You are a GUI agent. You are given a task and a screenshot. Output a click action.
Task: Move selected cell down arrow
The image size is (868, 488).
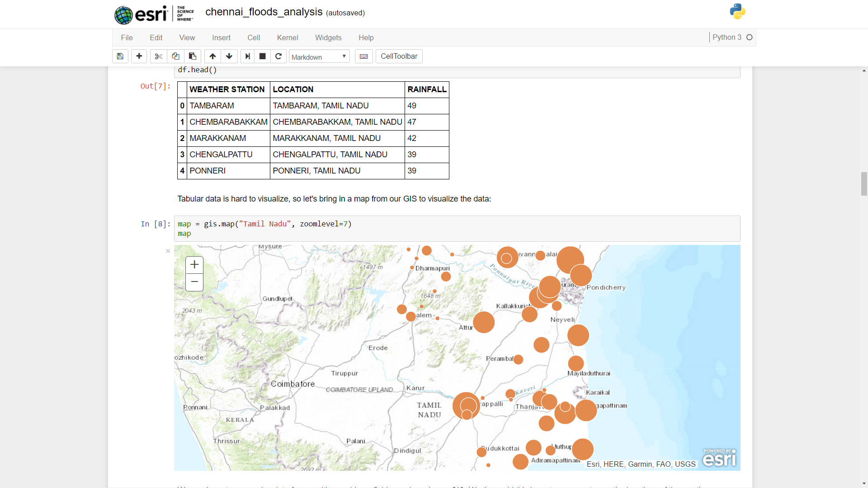[x=229, y=56]
